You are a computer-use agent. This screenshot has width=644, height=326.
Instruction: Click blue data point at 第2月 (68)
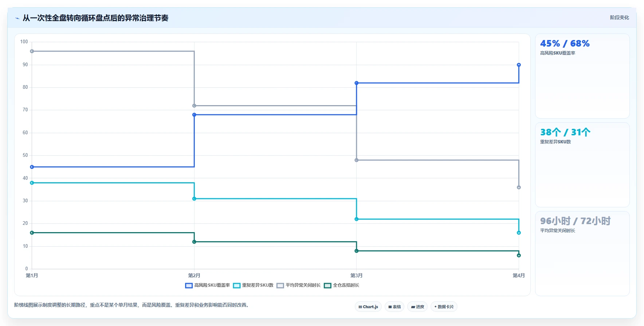pyautogui.click(x=194, y=115)
